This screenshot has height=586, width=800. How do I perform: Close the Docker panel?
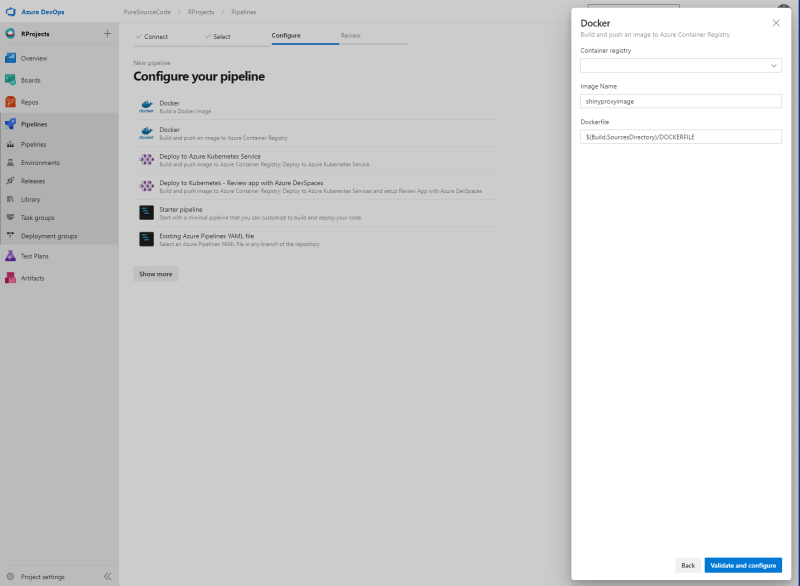(x=776, y=23)
